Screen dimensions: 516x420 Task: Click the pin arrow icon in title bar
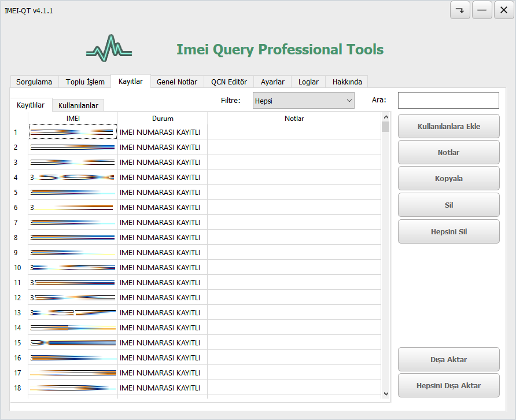click(x=460, y=10)
